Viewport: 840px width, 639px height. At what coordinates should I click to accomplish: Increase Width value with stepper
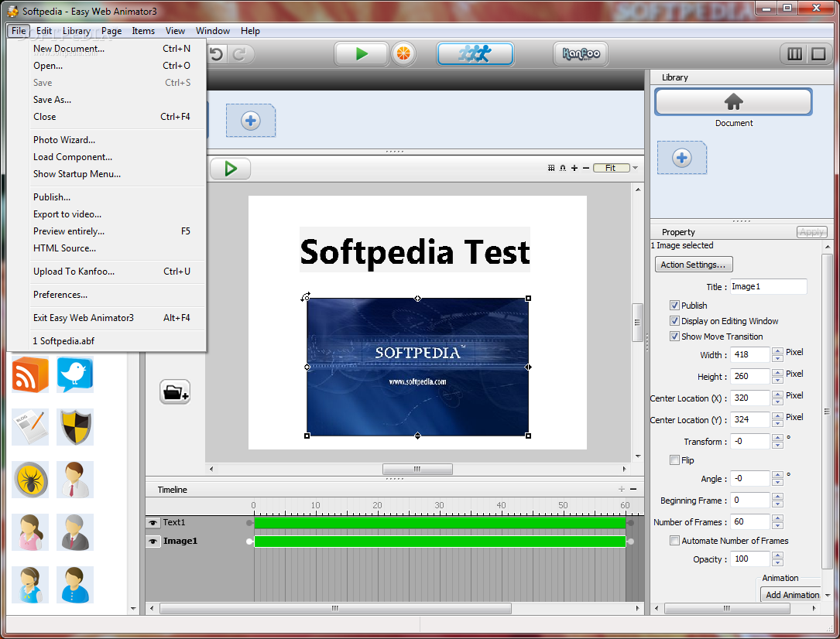click(777, 351)
